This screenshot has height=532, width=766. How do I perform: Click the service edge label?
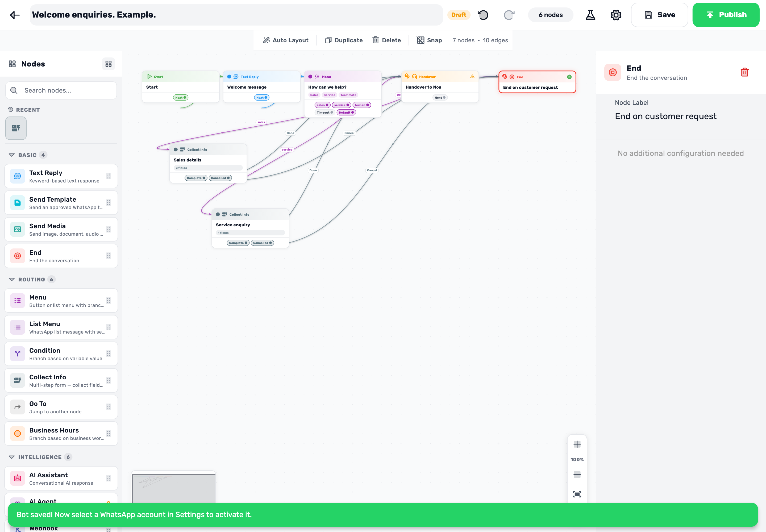[287, 149]
